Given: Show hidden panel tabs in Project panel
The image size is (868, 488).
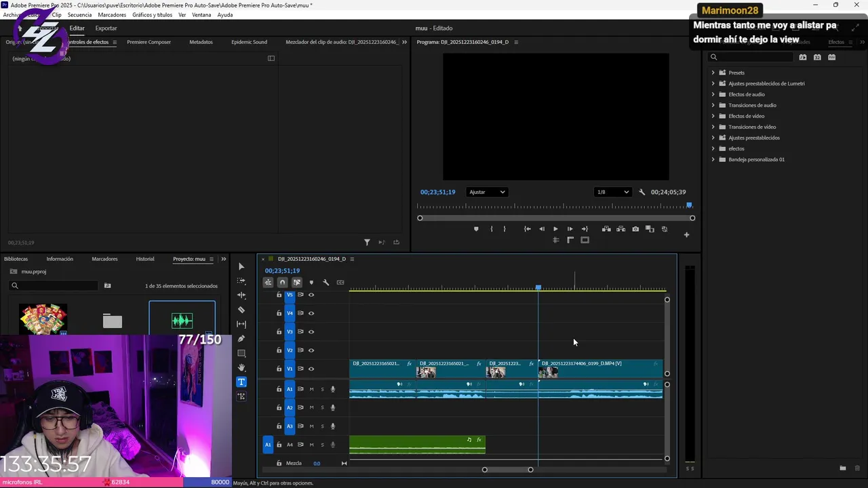Looking at the screenshot, I should click(x=224, y=259).
